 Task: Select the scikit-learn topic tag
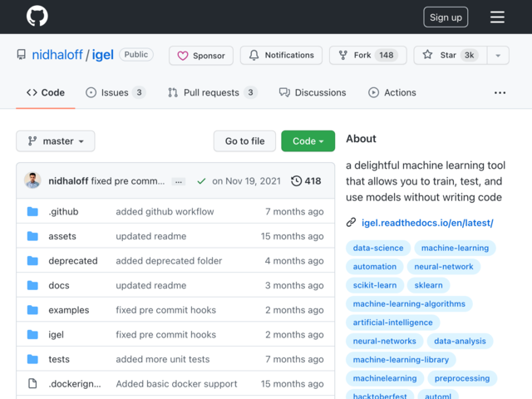click(x=375, y=285)
